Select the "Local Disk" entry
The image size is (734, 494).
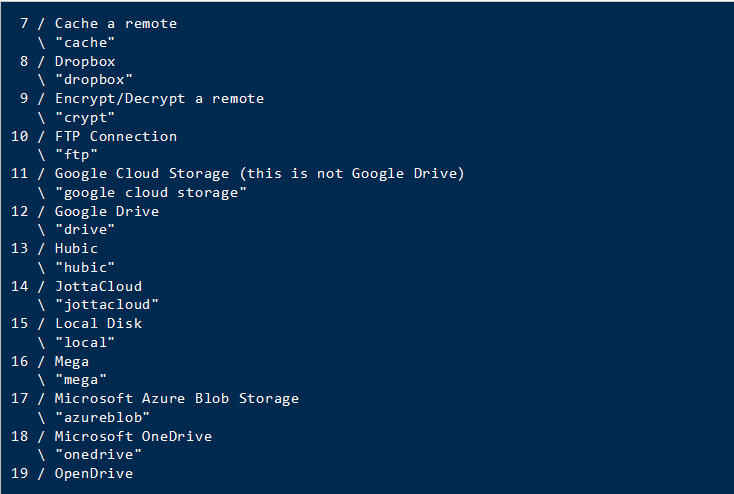[98, 323]
